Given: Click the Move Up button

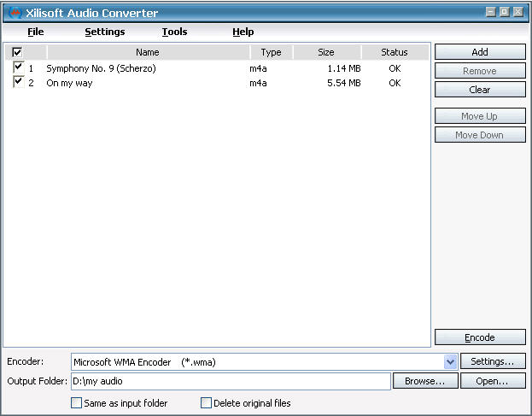Looking at the screenshot, I should [480, 116].
